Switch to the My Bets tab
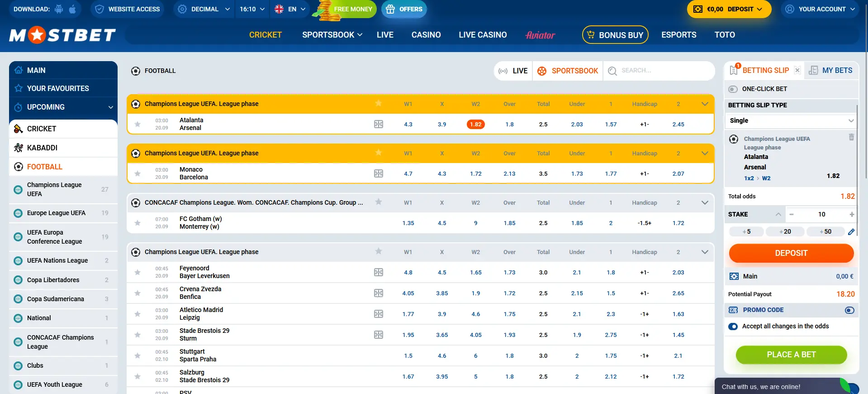The width and height of the screenshot is (868, 394). coord(831,70)
